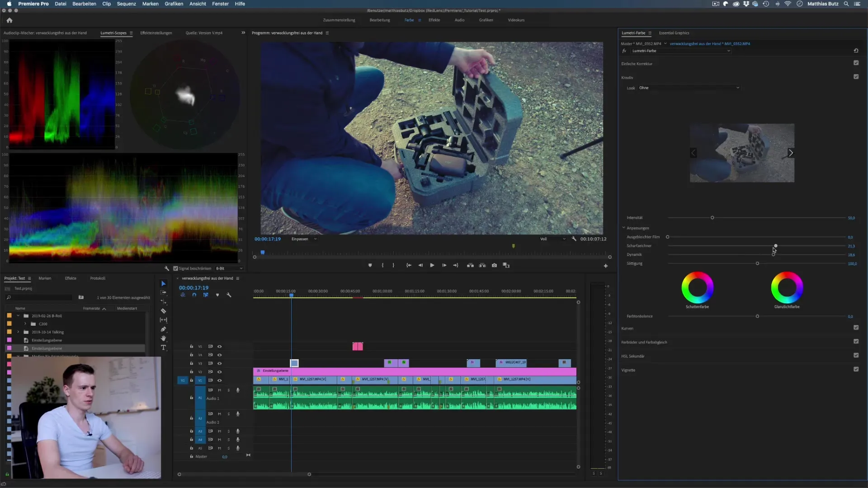Expand the 2019-10-14 Talking folder
Viewport: 868px width, 488px height.
click(18, 332)
